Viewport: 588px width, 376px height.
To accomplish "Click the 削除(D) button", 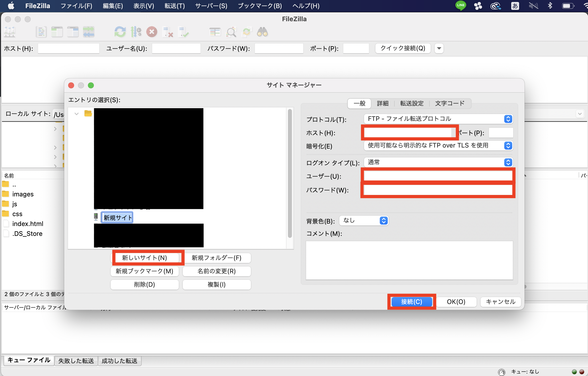I will pos(145,284).
